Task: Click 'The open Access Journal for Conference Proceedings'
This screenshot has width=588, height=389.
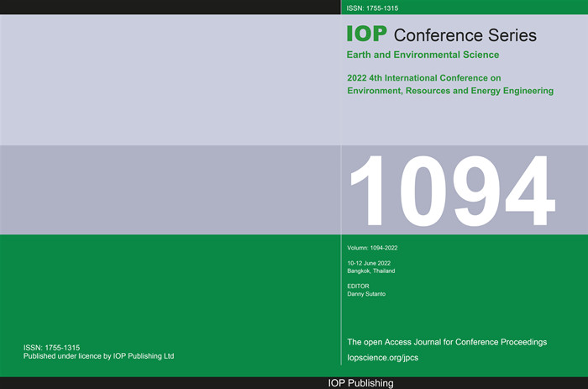Action: [447, 342]
